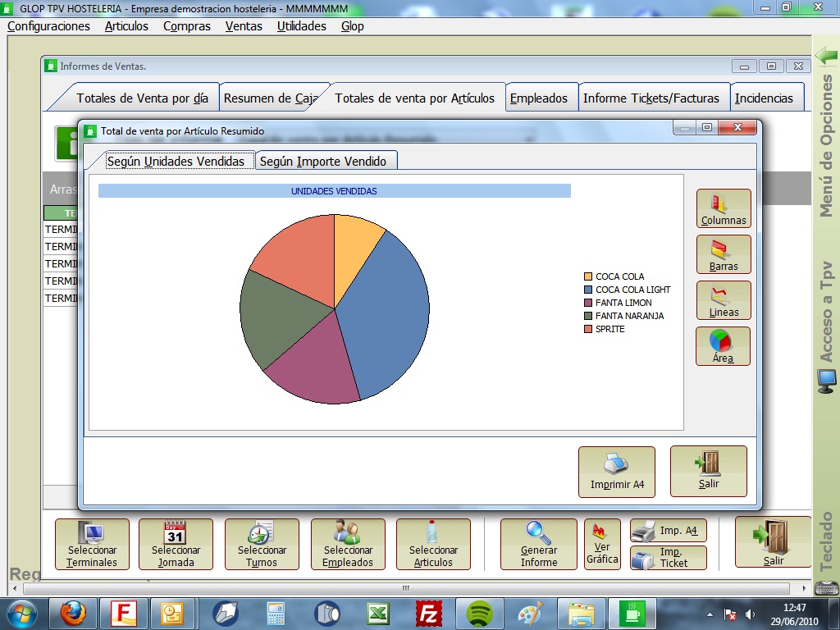The height and width of the screenshot is (630, 840).
Task: Click Salir in chart dialog
Action: [708, 472]
